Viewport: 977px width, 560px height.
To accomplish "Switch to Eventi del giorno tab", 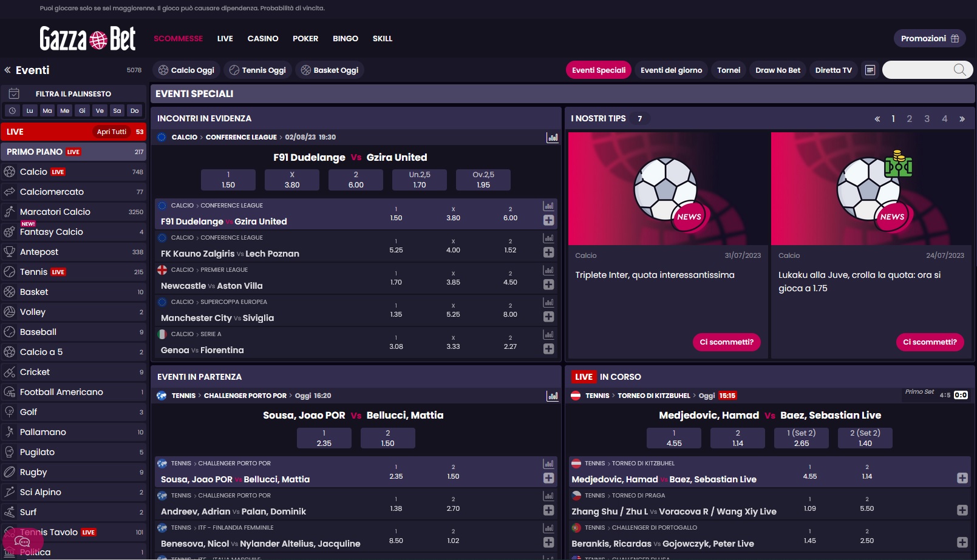I will pos(671,70).
